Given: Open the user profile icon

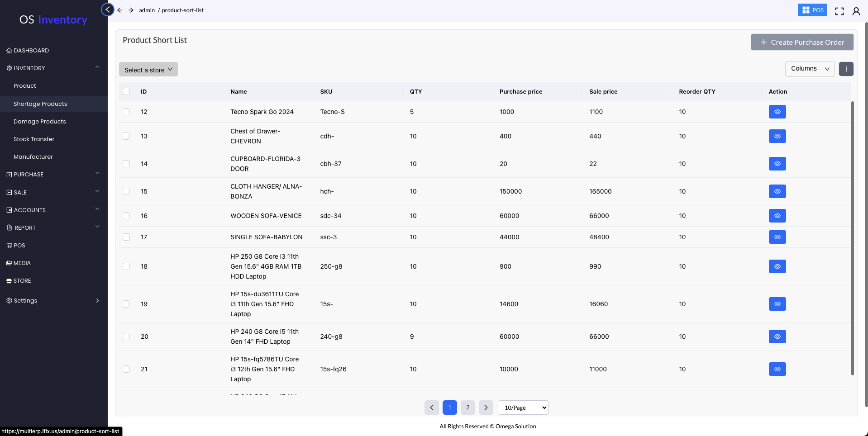Looking at the screenshot, I should coord(856,11).
